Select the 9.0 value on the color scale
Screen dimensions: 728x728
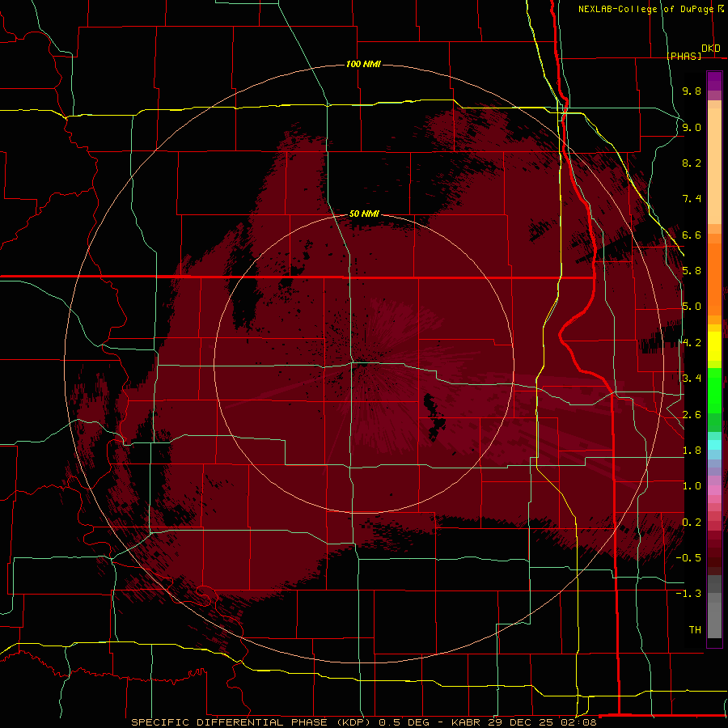pos(692,127)
